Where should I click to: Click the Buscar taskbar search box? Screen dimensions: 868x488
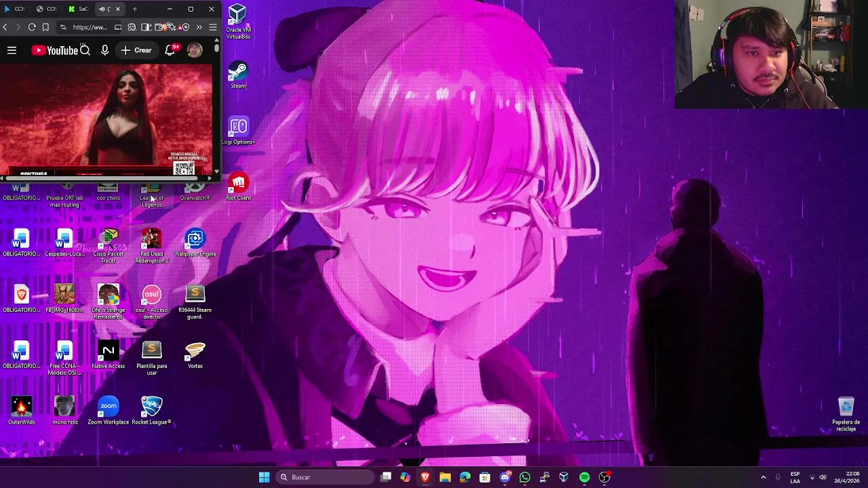tap(325, 477)
